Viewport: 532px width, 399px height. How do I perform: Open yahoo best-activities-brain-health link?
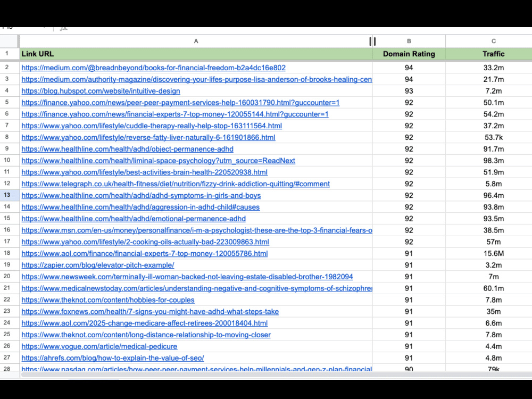tap(145, 172)
